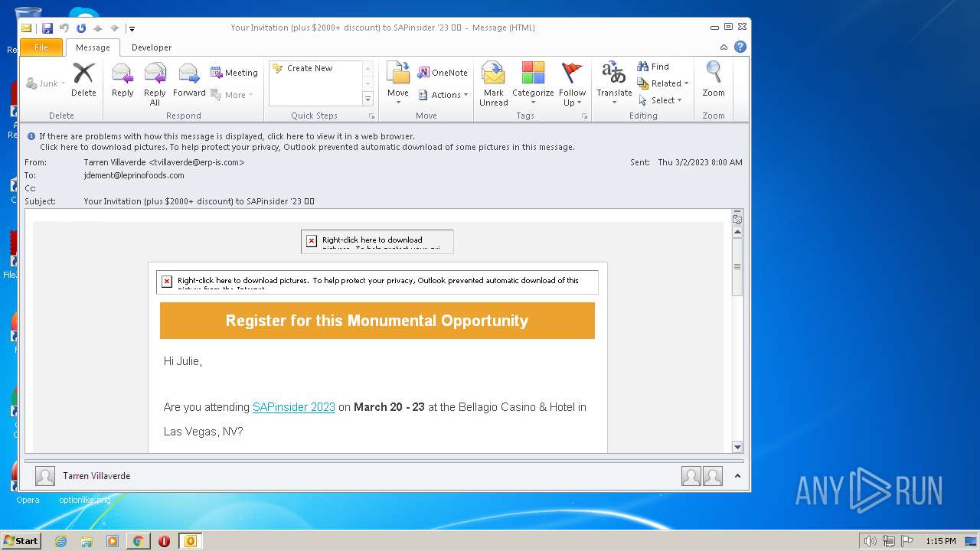Launch Internet Explorer from taskbar
Image resolution: width=980 pixels, height=551 pixels.
point(60,541)
